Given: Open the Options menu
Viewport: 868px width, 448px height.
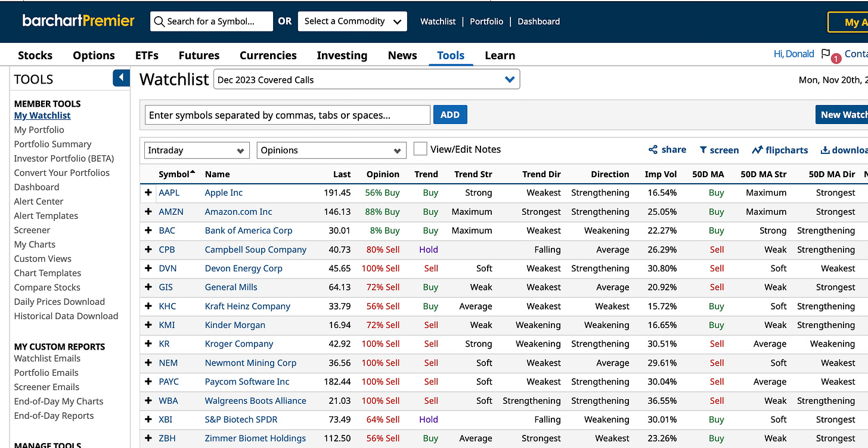Looking at the screenshot, I should [x=94, y=55].
